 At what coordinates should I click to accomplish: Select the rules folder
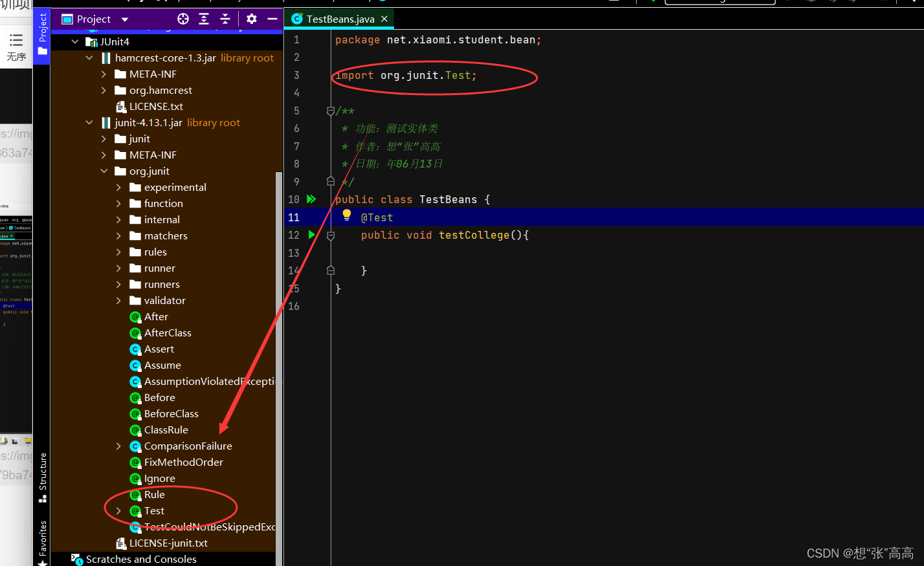click(148, 252)
